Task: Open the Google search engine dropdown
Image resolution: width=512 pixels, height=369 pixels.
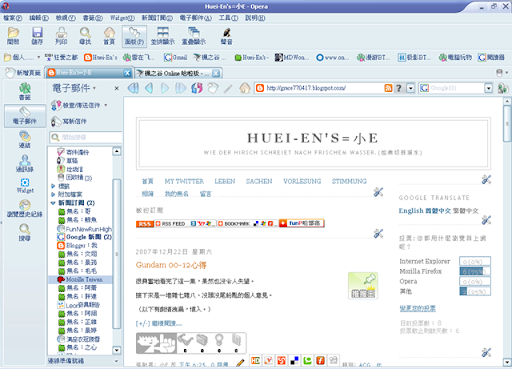Action: pyautogui.click(x=488, y=88)
